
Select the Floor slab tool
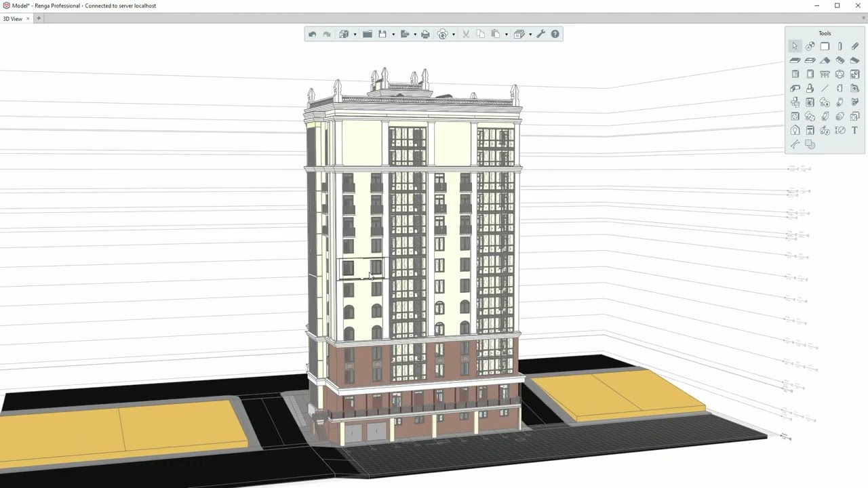[x=795, y=60]
